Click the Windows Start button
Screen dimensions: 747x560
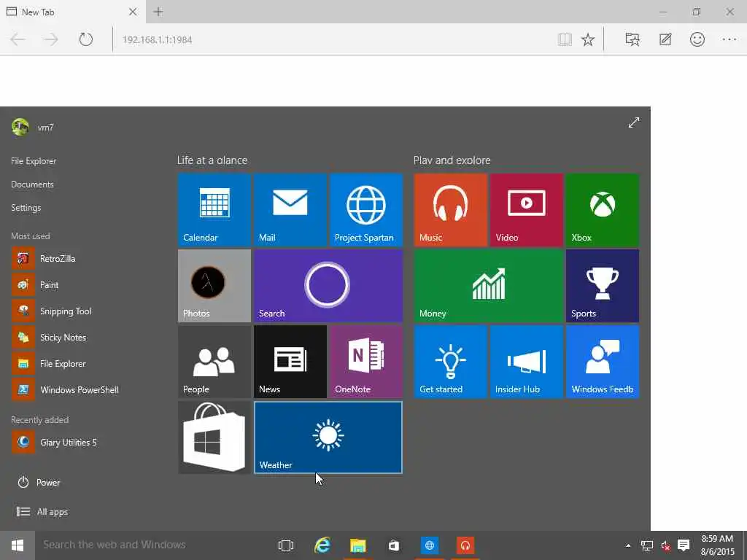pyautogui.click(x=18, y=545)
